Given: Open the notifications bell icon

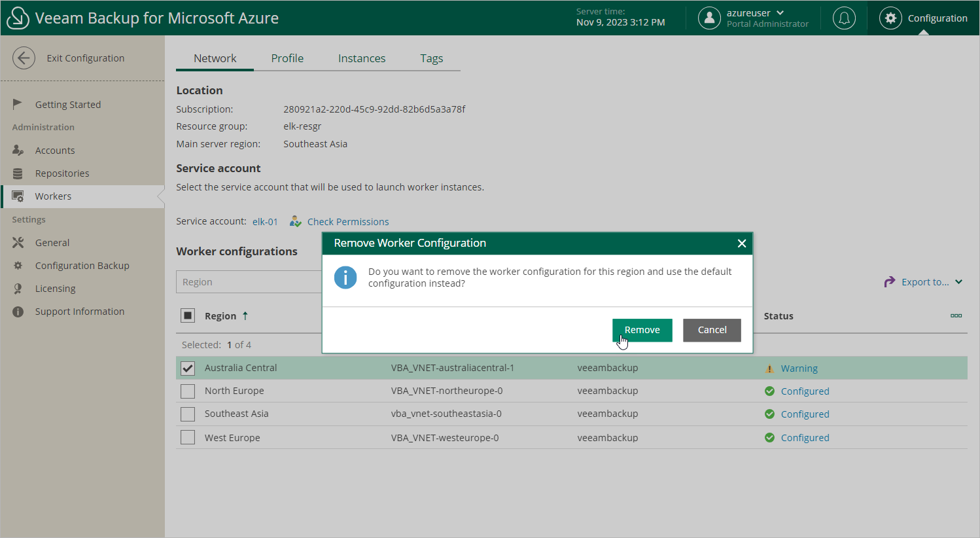Looking at the screenshot, I should click(x=844, y=18).
